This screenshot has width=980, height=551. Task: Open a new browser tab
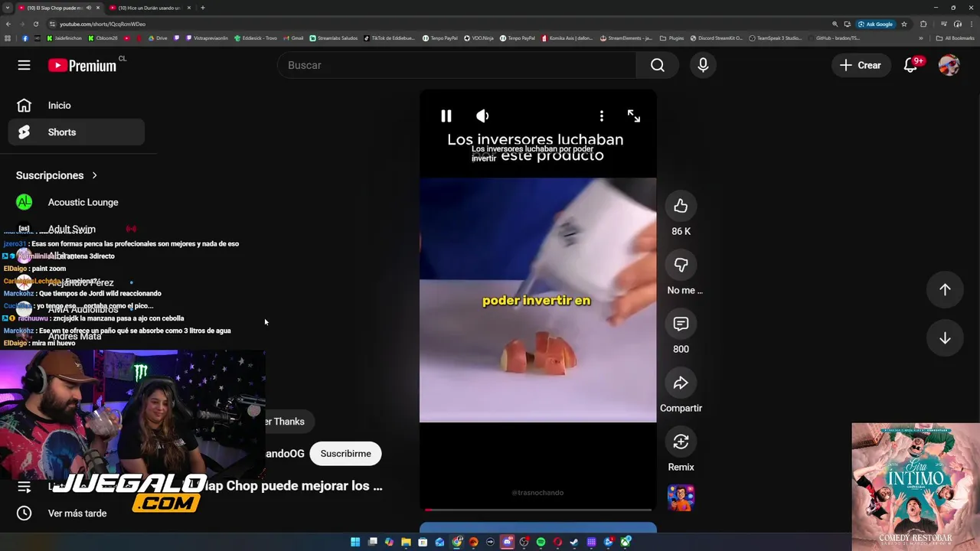[x=202, y=8]
